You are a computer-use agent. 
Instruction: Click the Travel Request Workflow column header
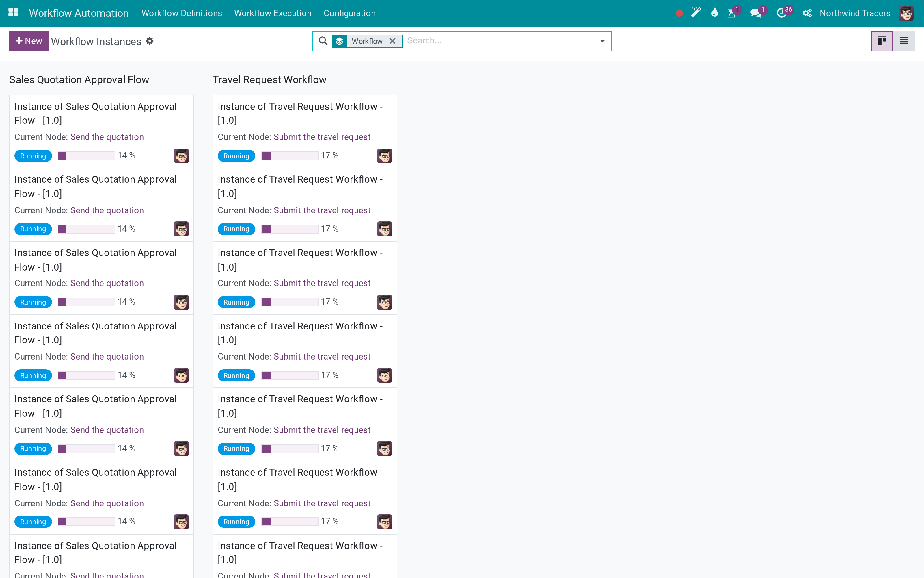pos(269,79)
